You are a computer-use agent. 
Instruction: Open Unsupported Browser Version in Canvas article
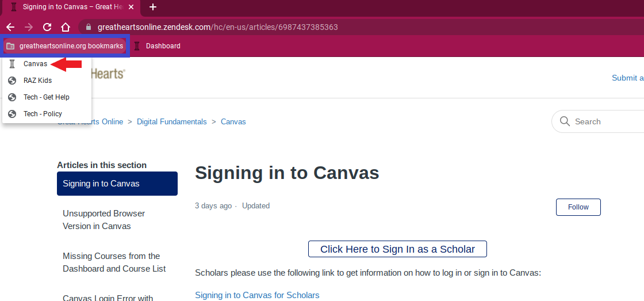coord(103,220)
